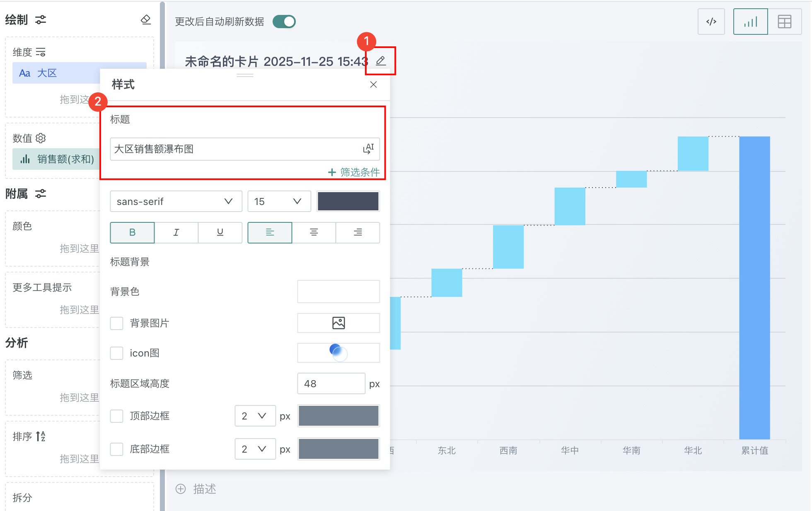Switch to table view icon

coord(784,22)
